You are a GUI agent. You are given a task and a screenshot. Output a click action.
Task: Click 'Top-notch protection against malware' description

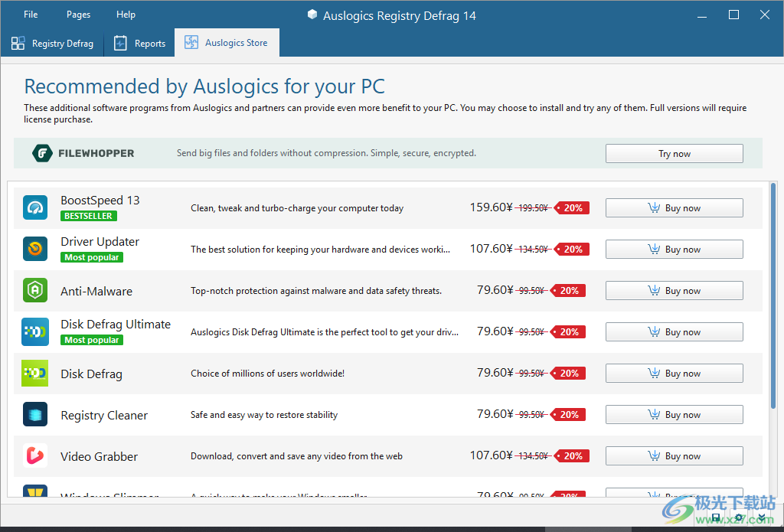click(x=316, y=291)
